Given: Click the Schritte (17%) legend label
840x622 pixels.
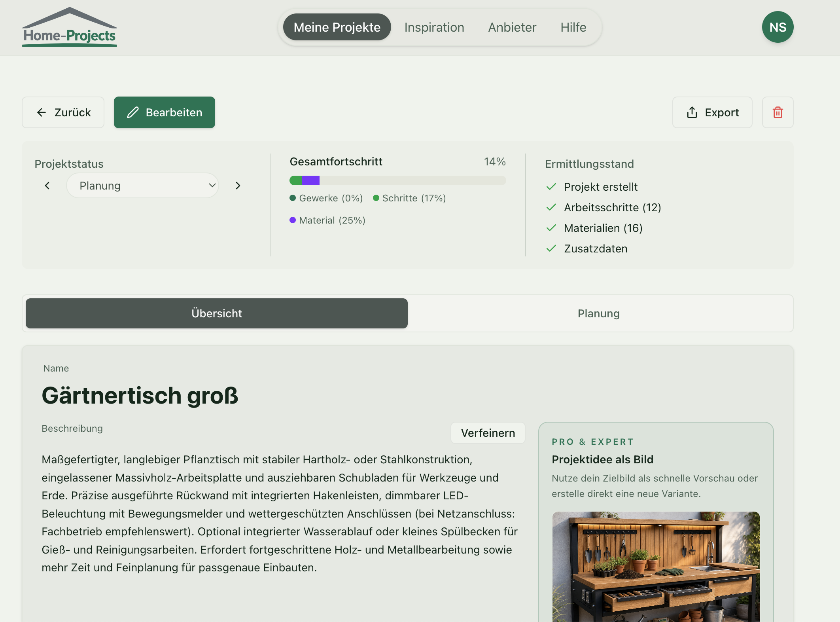Looking at the screenshot, I should [x=414, y=198].
